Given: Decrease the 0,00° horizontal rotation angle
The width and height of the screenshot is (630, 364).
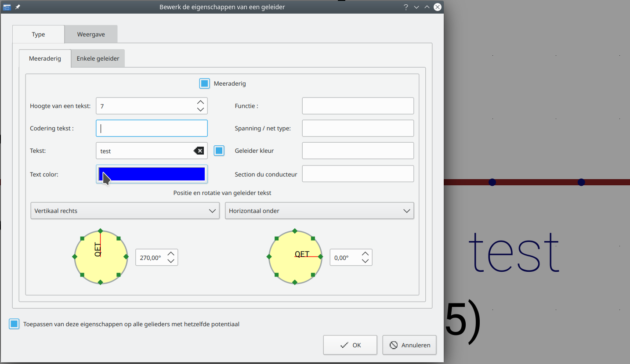Looking at the screenshot, I should [365, 261].
